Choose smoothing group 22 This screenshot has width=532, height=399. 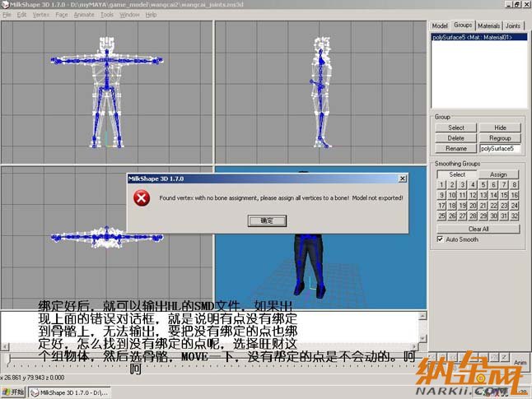pyautogui.click(x=493, y=206)
